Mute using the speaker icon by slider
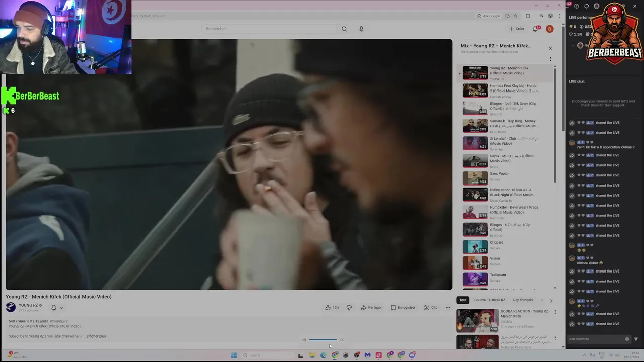The width and height of the screenshot is (644, 362). click(x=304, y=340)
